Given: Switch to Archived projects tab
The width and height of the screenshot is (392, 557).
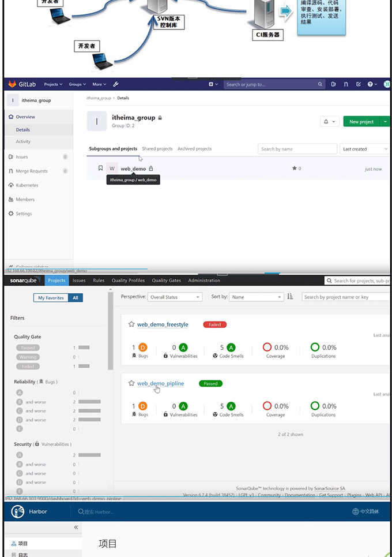Looking at the screenshot, I should point(194,148).
